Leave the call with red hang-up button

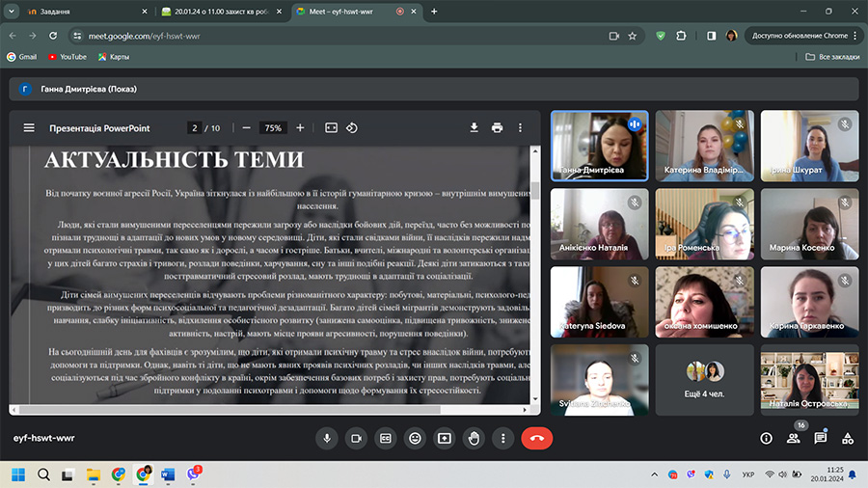536,438
